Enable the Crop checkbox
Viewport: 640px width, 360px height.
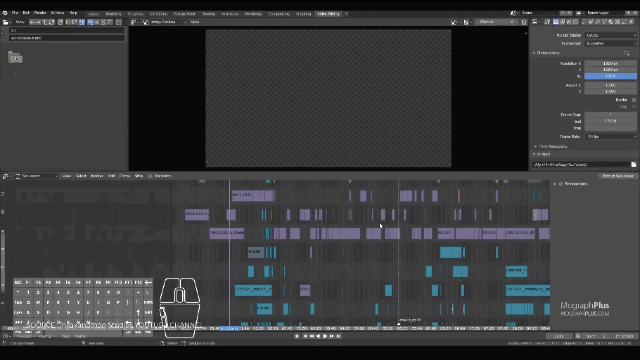(634, 107)
